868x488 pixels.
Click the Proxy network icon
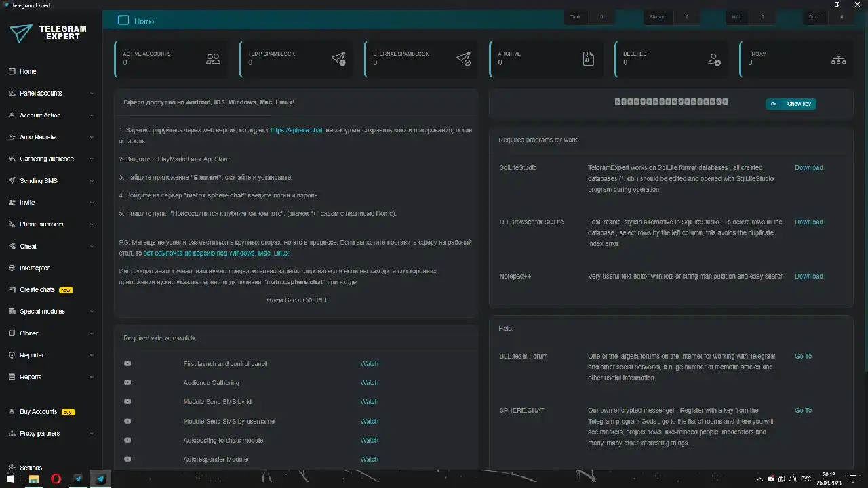pos(838,59)
